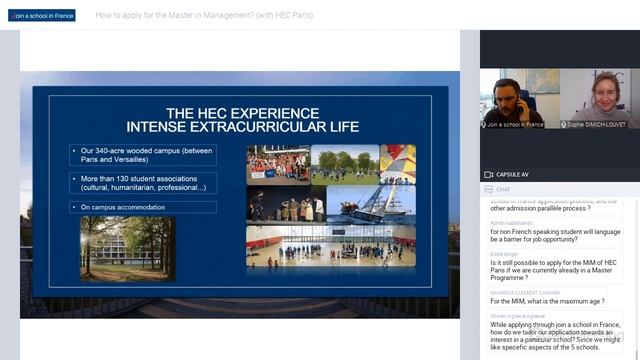Click the bullet about 340-acre wooded campus

(143, 155)
